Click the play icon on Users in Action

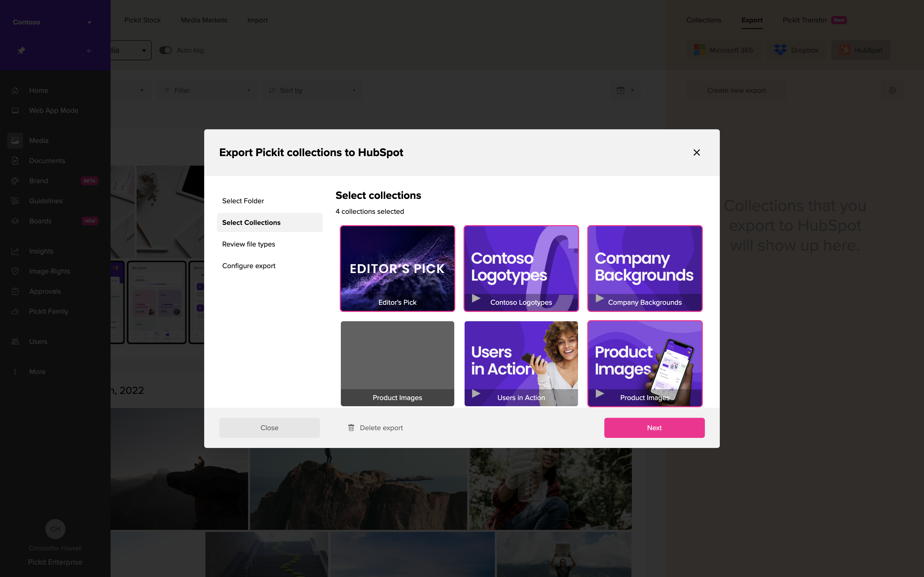(x=476, y=393)
